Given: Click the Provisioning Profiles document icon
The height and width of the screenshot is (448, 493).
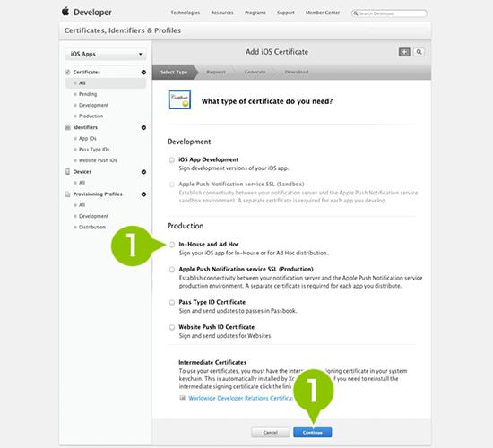Looking at the screenshot, I should pos(67,194).
